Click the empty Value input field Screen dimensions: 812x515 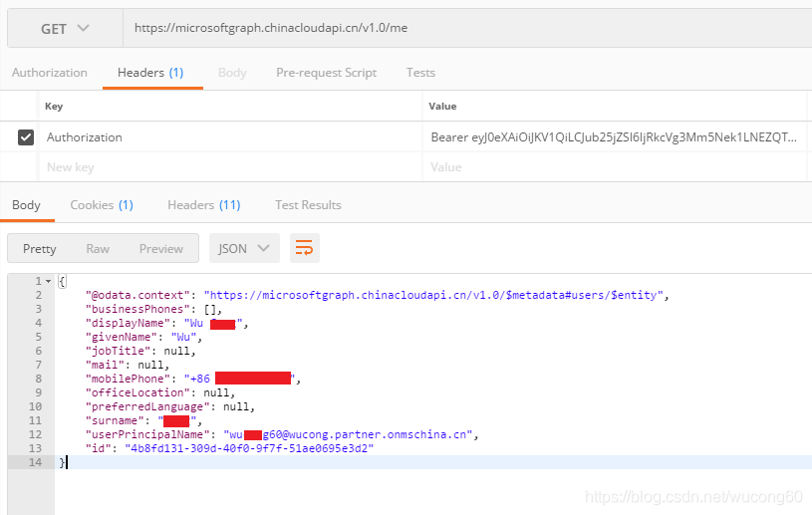(x=615, y=167)
